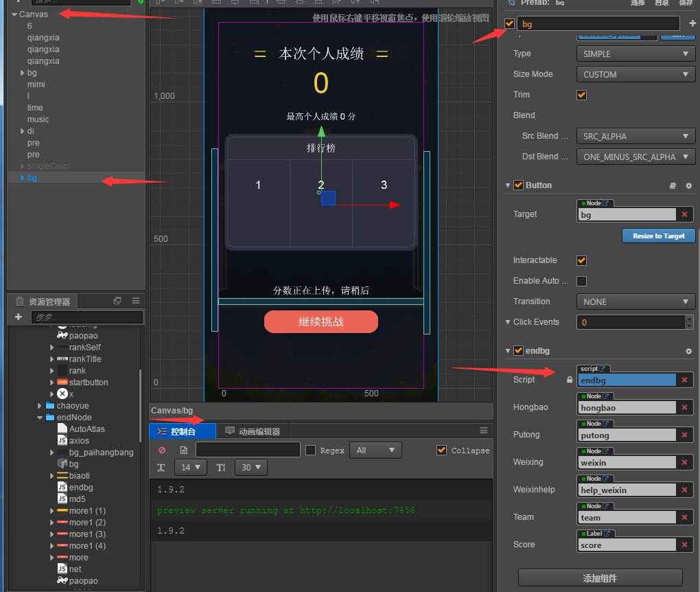Click the script link icon above endbg

click(603, 369)
